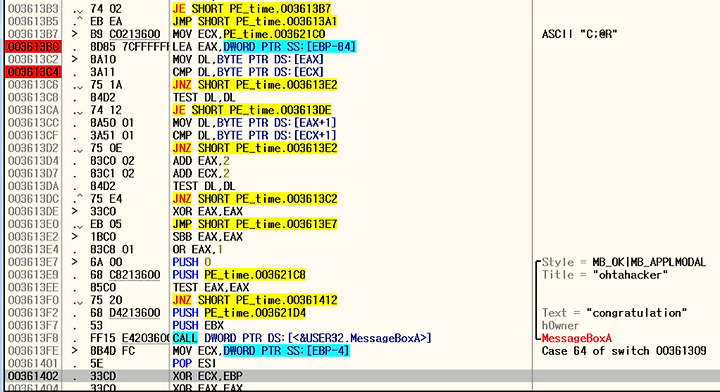
Task: Click the POP ESI instruction
Action: click(194, 364)
